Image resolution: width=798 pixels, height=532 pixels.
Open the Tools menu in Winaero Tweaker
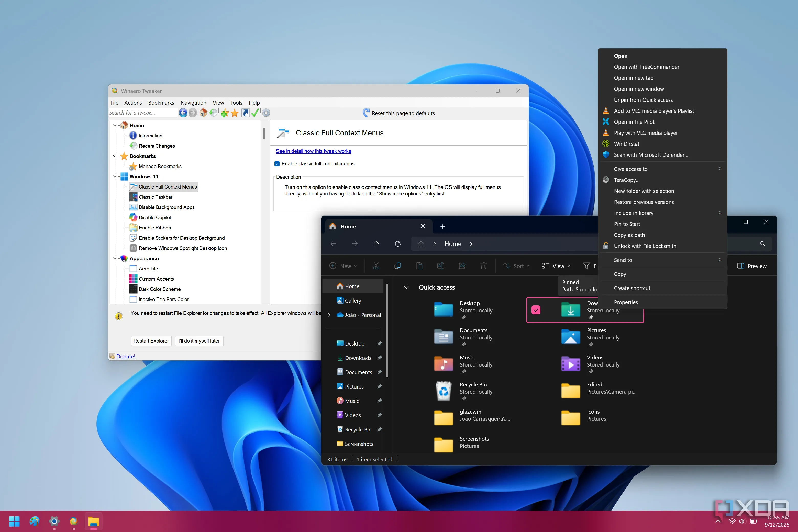[236, 103]
